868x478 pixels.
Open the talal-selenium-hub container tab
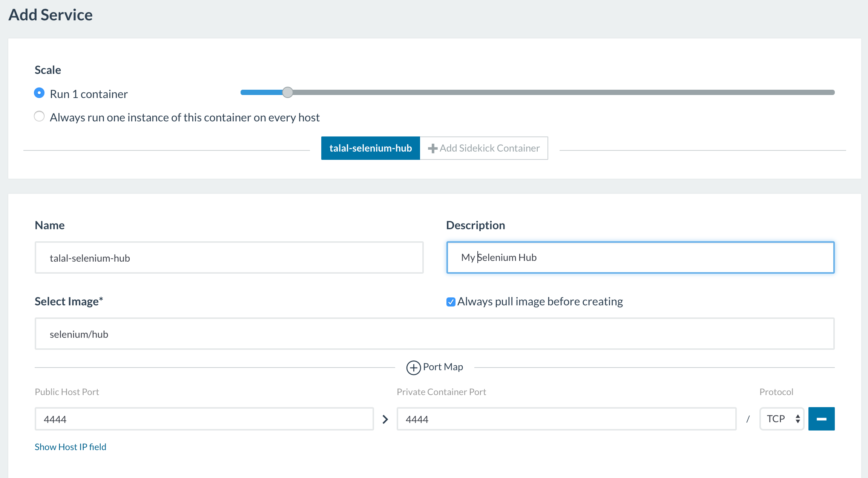click(x=370, y=148)
